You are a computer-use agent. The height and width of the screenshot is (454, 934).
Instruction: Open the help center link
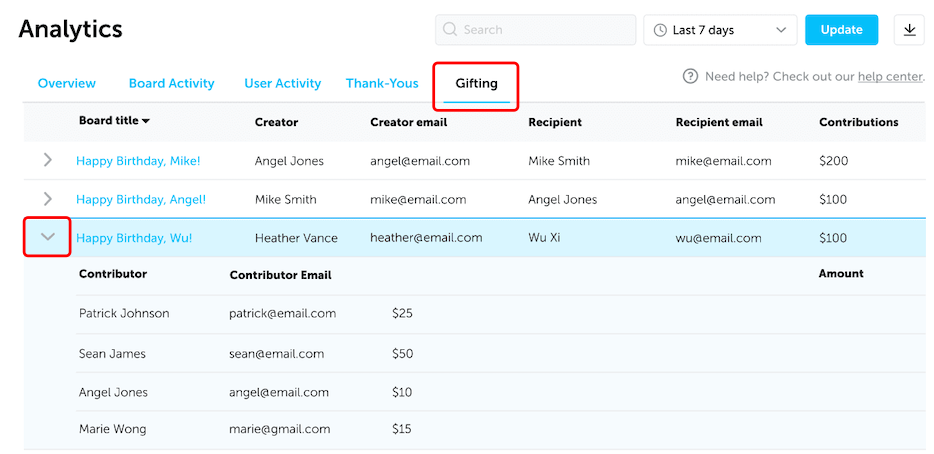pos(890,76)
